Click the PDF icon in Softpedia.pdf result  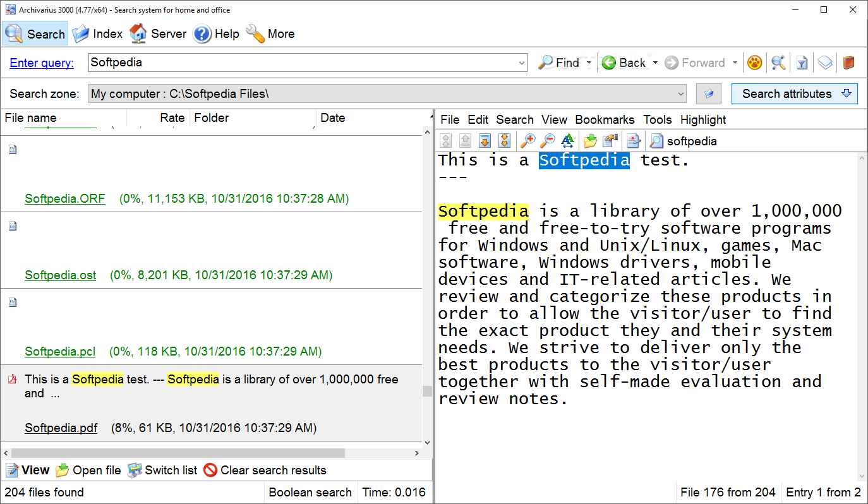13,380
